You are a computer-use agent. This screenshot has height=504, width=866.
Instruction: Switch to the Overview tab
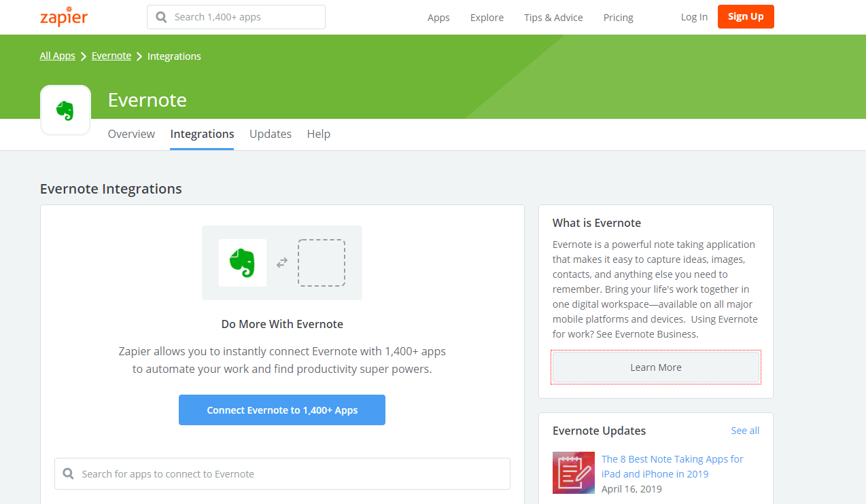[x=131, y=134]
